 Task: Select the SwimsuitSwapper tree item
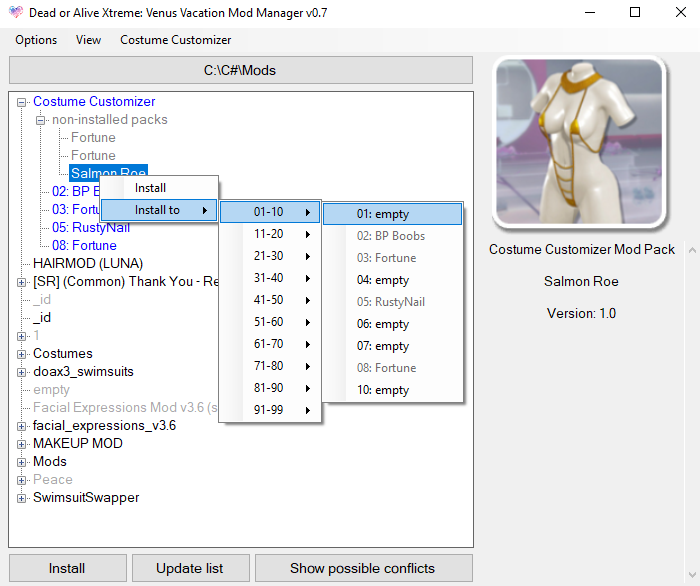pos(86,498)
